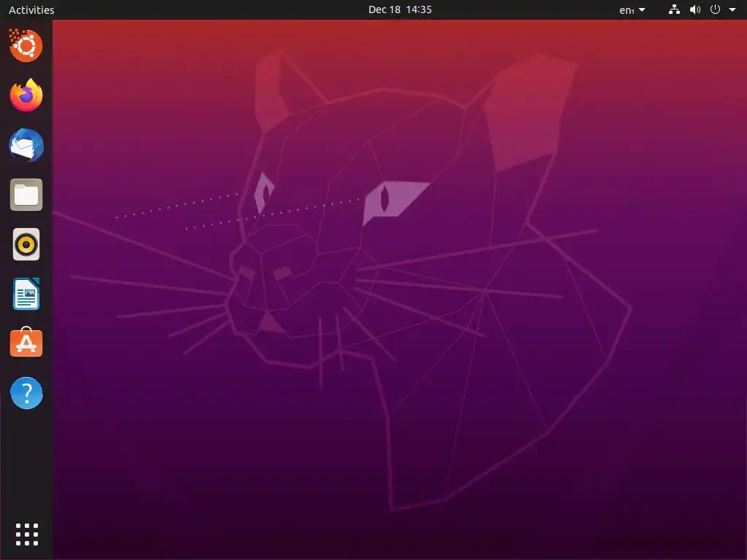
Task: Open the Help question mark icon
Action: (26, 393)
